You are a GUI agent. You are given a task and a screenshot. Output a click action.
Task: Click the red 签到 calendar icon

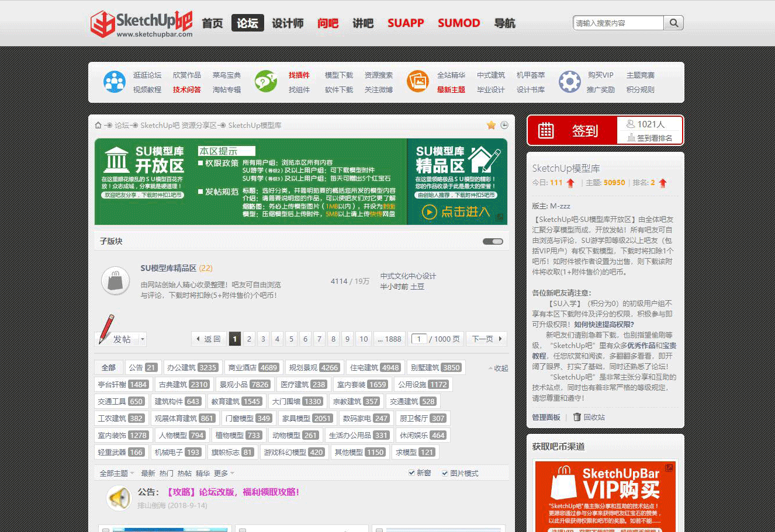[x=546, y=130]
